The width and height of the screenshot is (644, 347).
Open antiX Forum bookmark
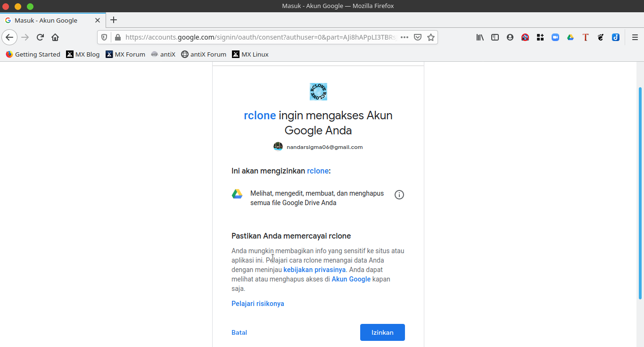tap(204, 54)
